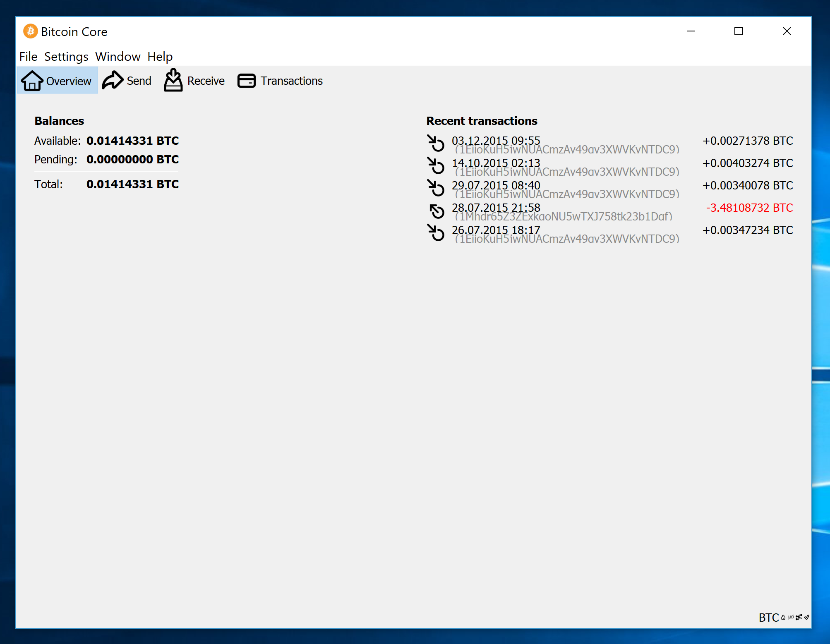Click the Bitcoin logo in title bar
Viewport: 830px width, 644px height.
[x=30, y=31]
